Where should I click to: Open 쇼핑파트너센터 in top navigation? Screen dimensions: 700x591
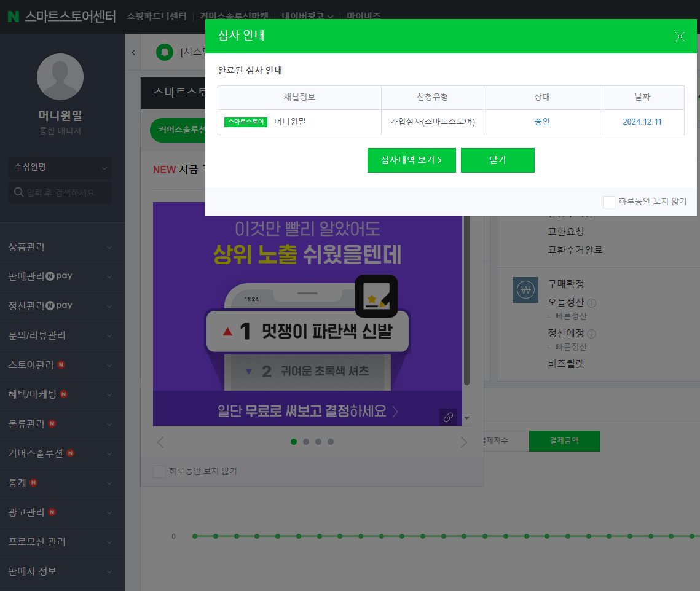click(156, 16)
